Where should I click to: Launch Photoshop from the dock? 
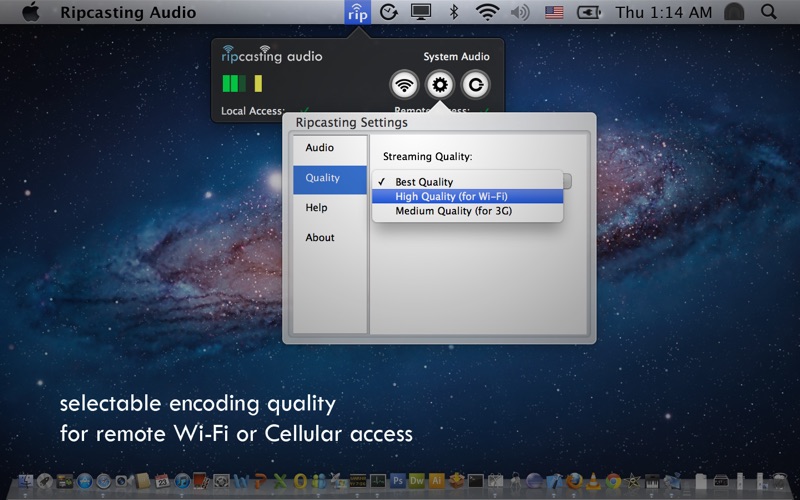click(398, 481)
